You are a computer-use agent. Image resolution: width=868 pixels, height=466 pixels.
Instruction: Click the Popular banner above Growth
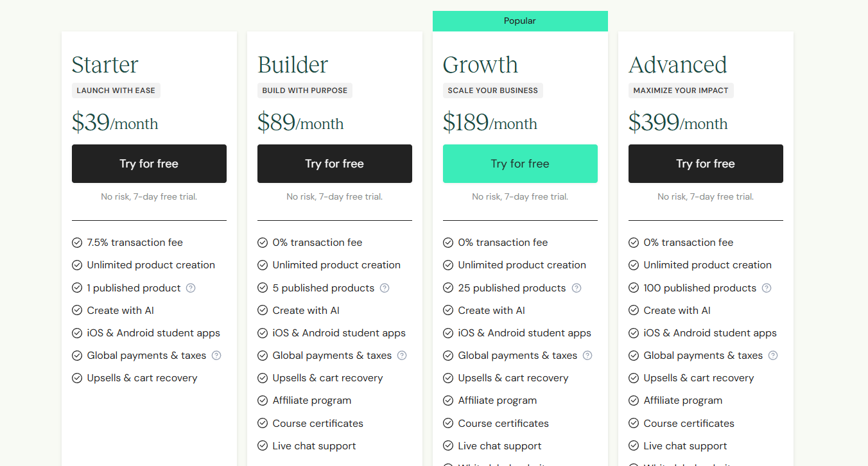click(520, 21)
